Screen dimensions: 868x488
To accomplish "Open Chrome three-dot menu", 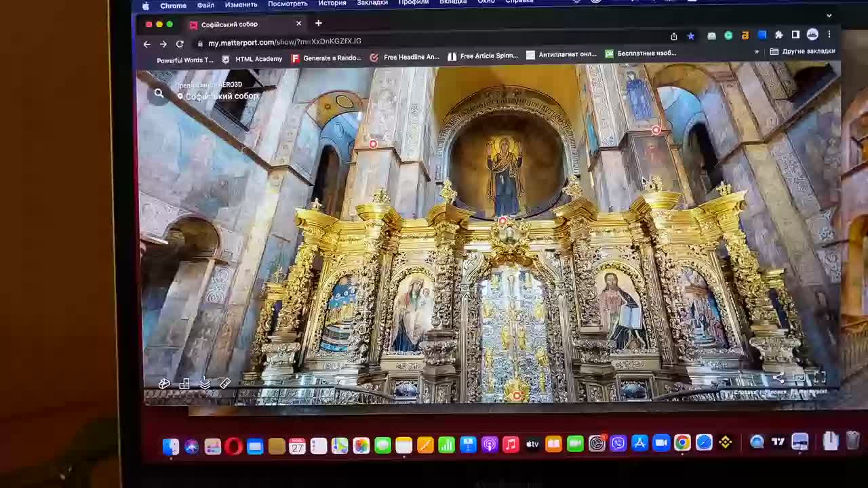I will pyautogui.click(x=829, y=35).
